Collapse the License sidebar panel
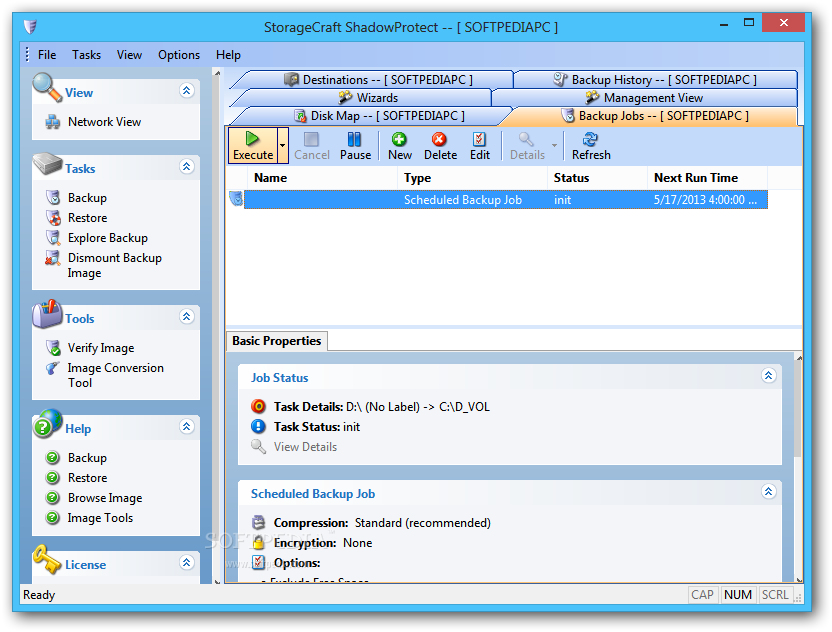Image resolution: width=832 pixels, height=632 pixels. pyautogui.click(x=186, y=562)
